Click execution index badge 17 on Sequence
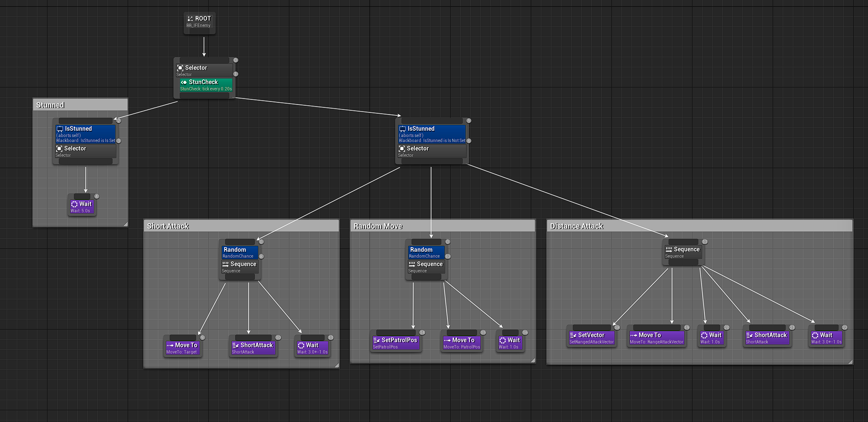Screen dimensions: 868x422 pos(705,242)
